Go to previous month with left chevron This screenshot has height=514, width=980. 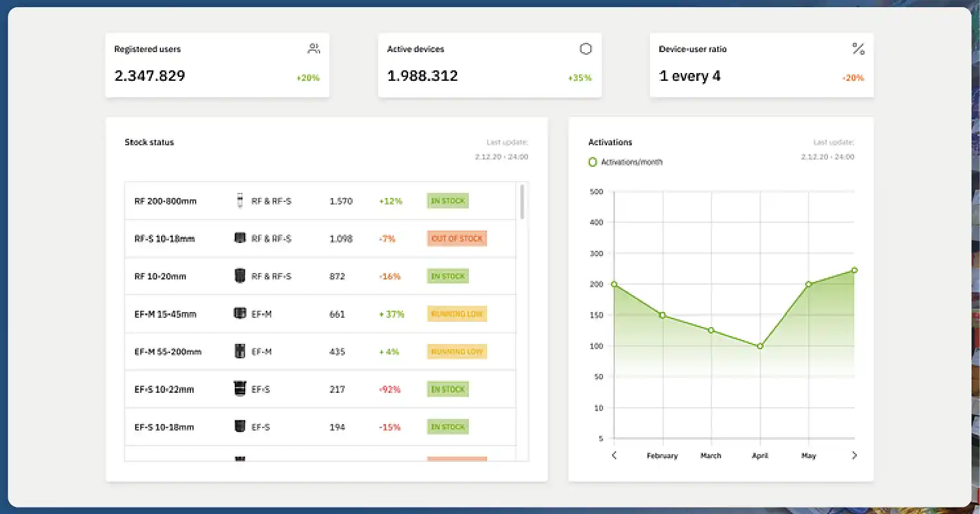tap(614, 455)
